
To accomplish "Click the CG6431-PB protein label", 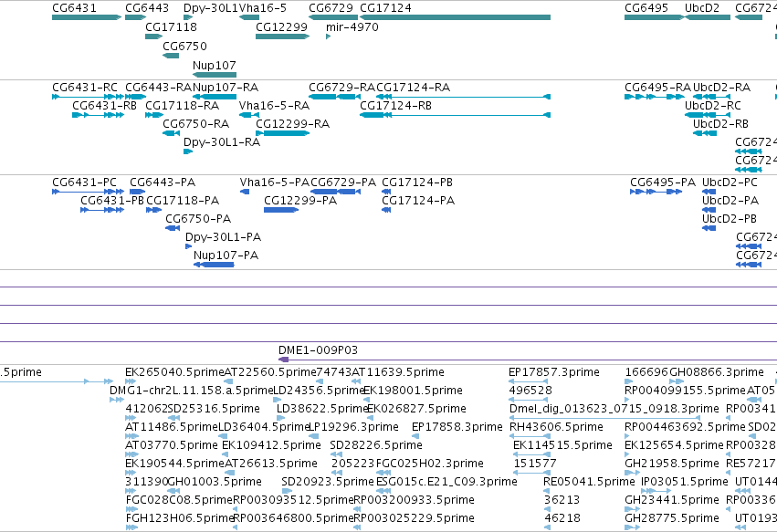I will pos(112,201).
